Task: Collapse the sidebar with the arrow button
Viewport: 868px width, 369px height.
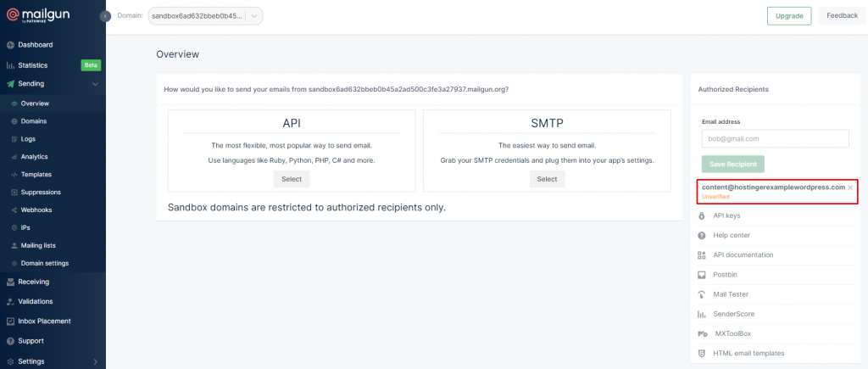Action: pyautogui.click(x=105, y=16)
